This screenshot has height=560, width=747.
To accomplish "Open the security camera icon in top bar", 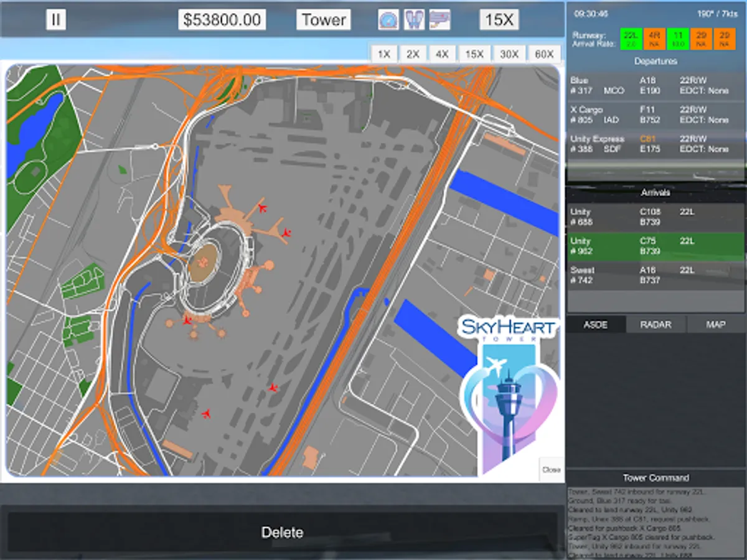I will click(439, 20).
